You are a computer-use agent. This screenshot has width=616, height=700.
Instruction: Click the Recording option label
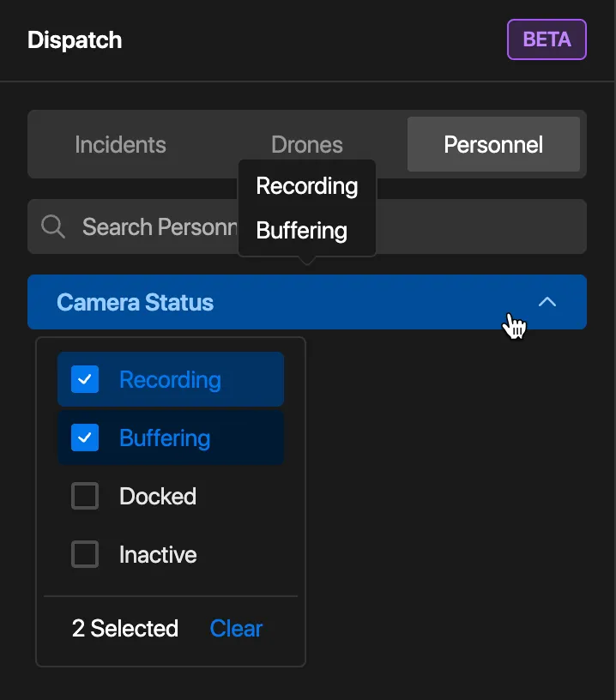tap(170, 379)
